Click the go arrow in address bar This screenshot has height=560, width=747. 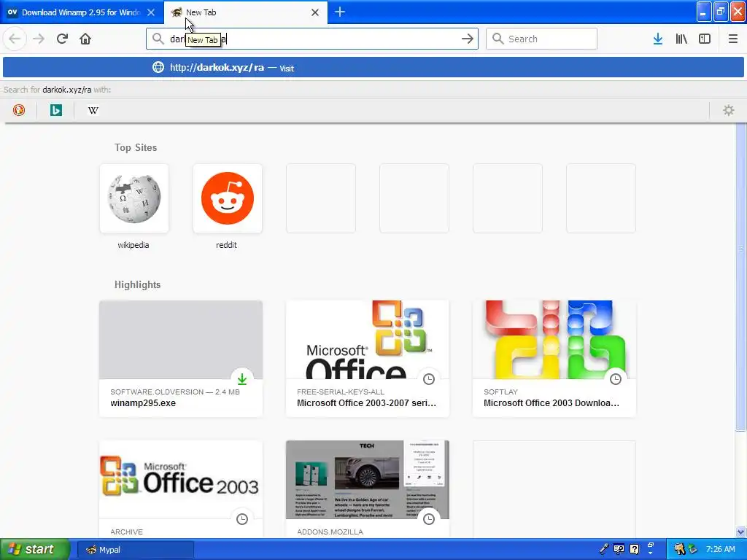click(468, 39)
